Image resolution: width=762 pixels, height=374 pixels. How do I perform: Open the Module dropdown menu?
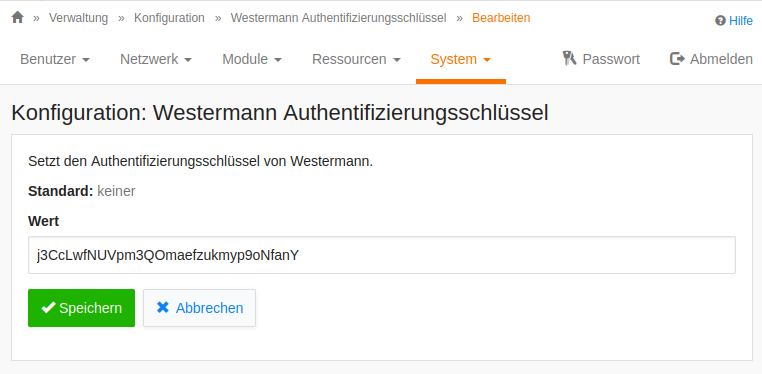(252, 59)
